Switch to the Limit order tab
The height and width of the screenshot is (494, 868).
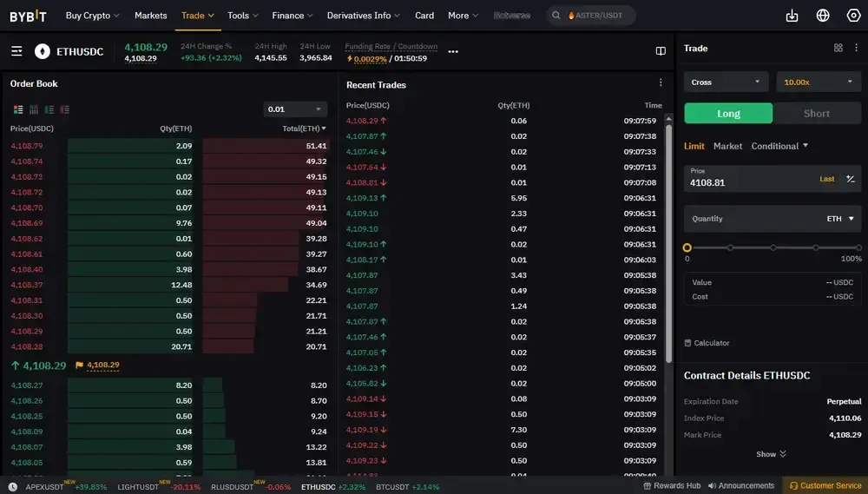click(694, 146)
